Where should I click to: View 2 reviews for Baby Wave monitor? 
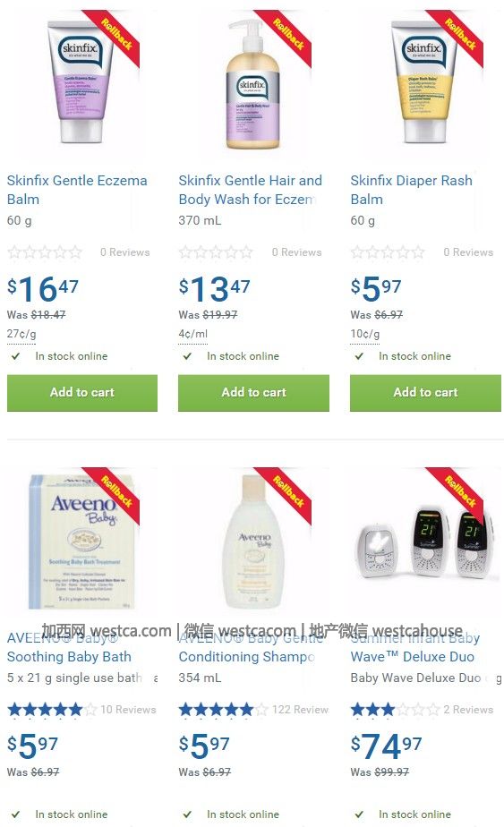point(468,710)
